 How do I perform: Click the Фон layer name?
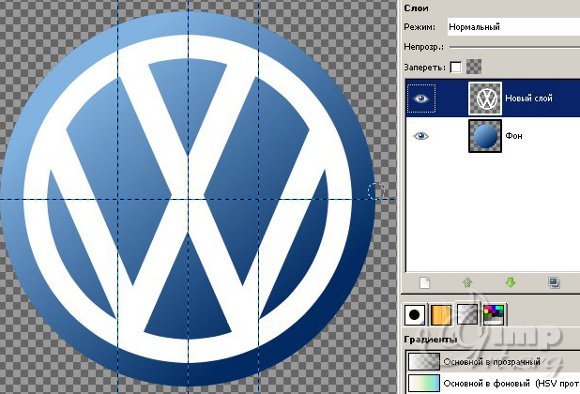[514, 136]
